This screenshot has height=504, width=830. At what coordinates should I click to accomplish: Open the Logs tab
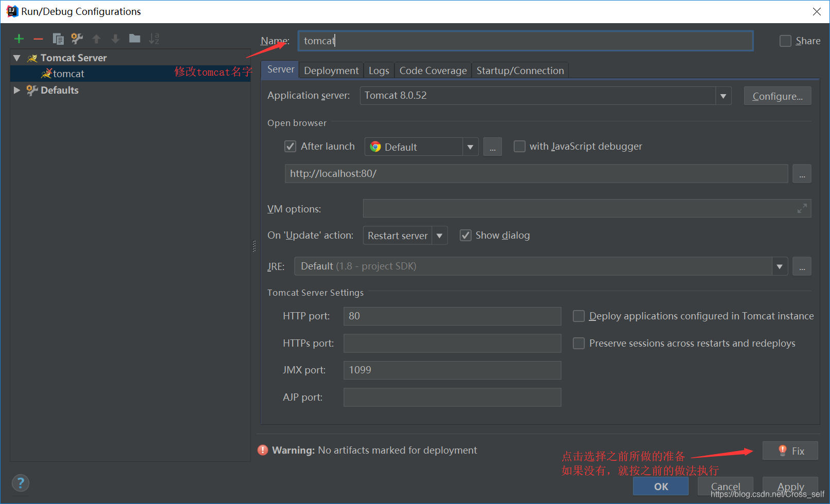[x=379, y=70]
